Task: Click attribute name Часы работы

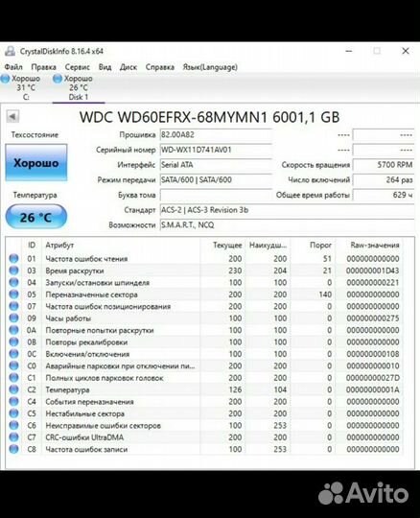Action: coord(68,318)
